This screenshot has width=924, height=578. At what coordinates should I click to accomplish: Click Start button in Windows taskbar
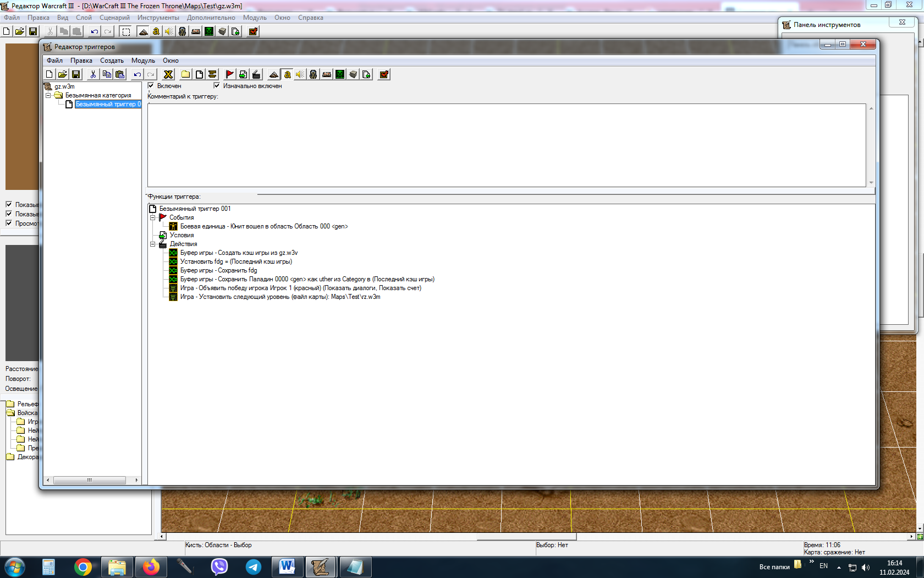click(15, 566)
